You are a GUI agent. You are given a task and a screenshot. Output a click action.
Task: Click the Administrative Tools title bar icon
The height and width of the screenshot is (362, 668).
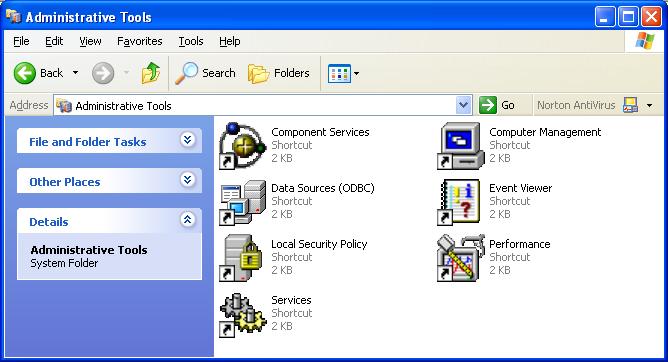point(13,17)
